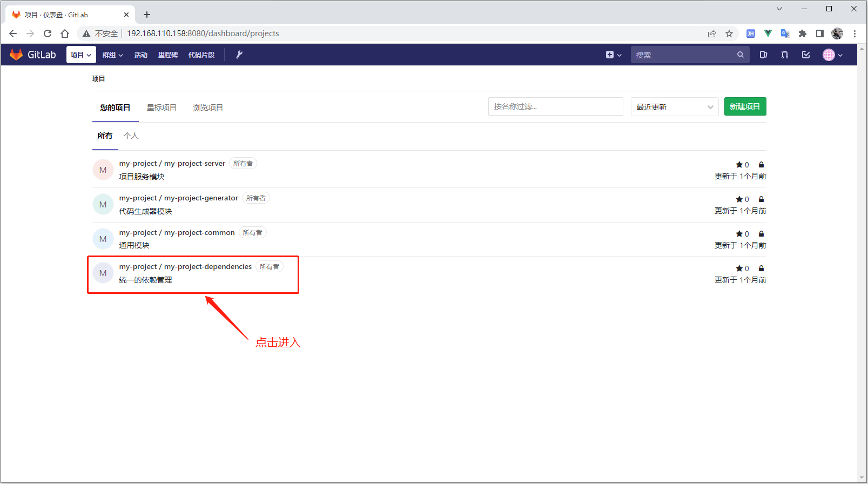This screenshot has width=868, height=484.
Task: Reload the page in browser
Action: coord(48,33)
